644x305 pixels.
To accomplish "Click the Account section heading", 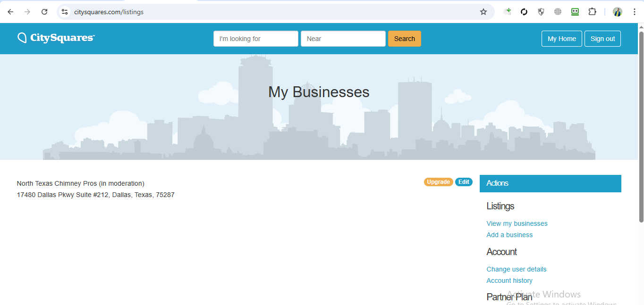I will 502,252.
